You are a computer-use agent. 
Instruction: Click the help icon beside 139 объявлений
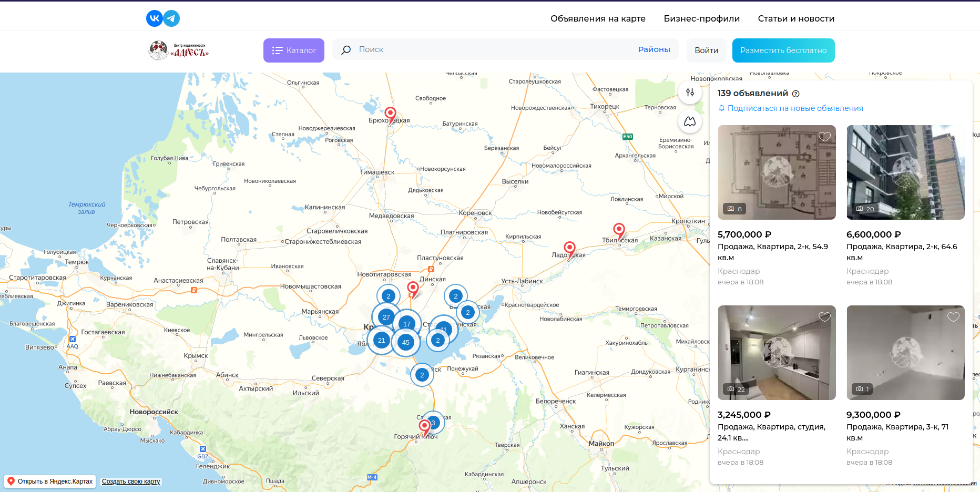(x=795, y=94)
